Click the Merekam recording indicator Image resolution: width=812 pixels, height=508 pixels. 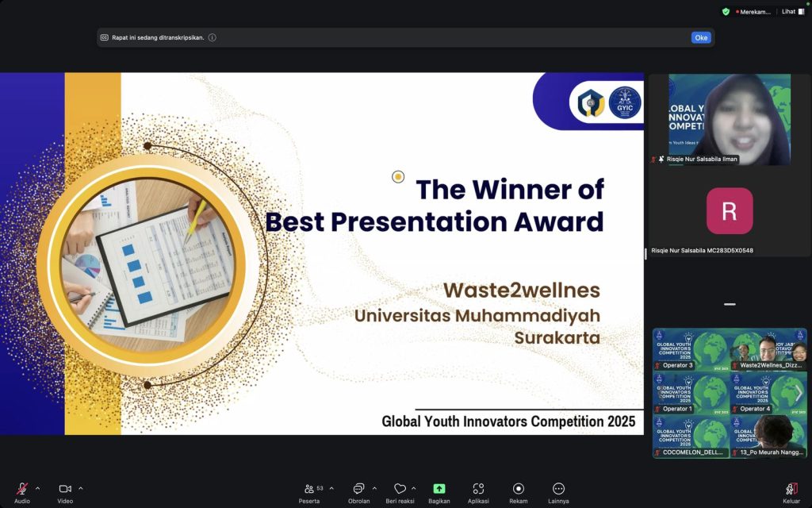coord(753,12)
